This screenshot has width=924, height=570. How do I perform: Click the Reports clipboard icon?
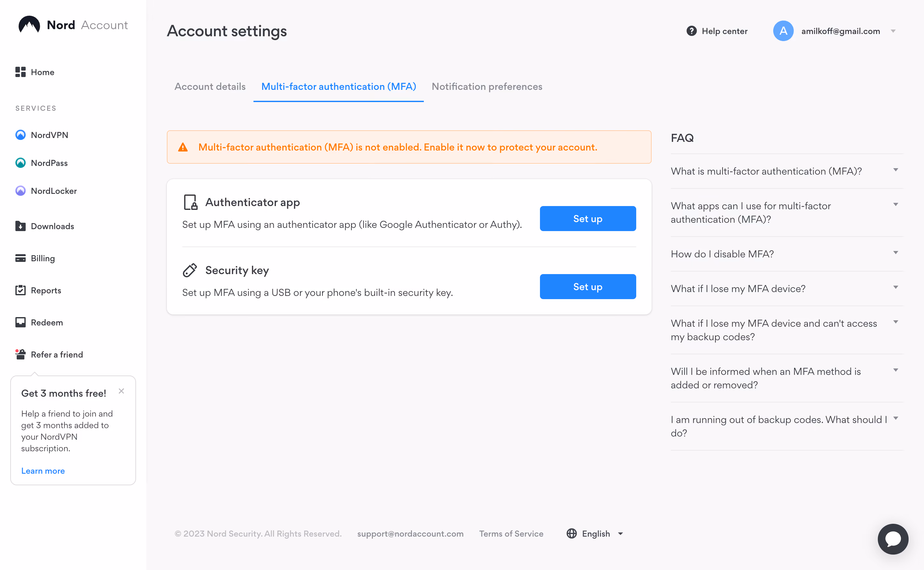20,290
